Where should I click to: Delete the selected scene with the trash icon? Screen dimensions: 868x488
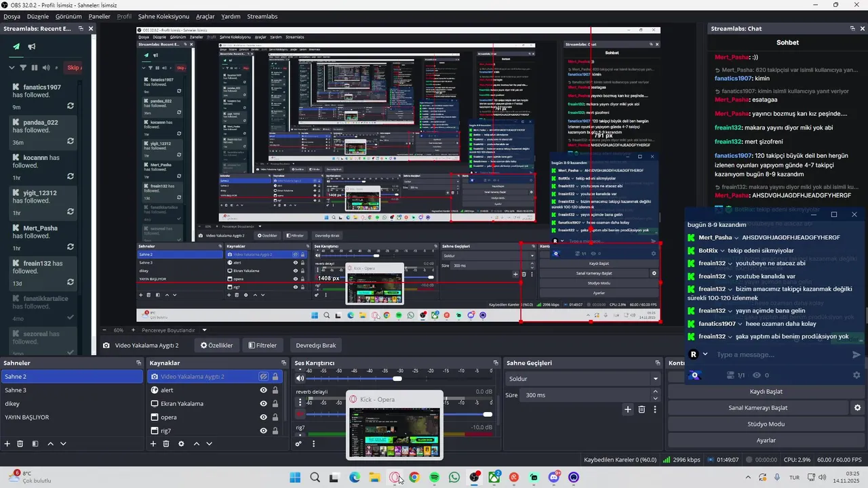(x=20, y=444)
